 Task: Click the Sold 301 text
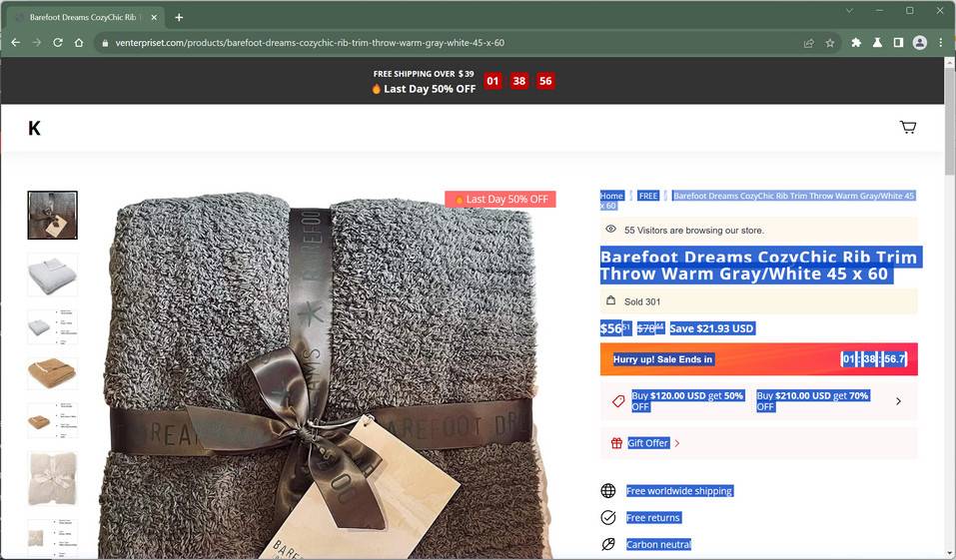[x=642, y=301]
